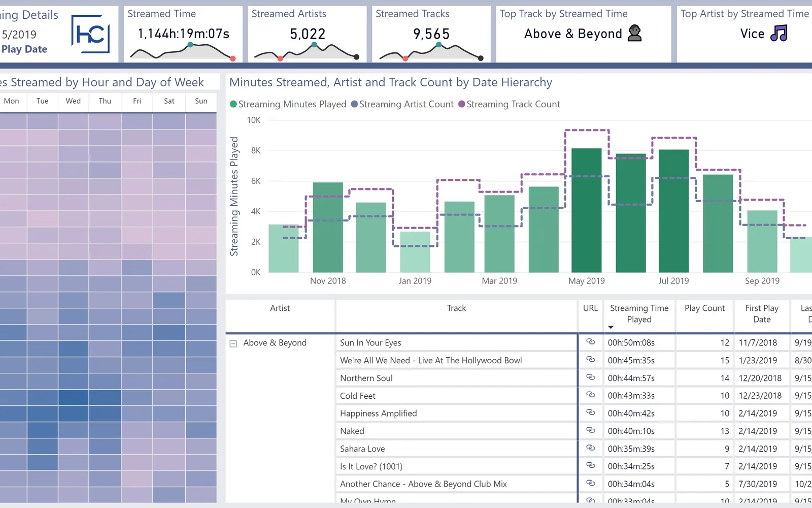Click the HC logo icon
This screenshot has width=812, height=508.
pos(90,34)
